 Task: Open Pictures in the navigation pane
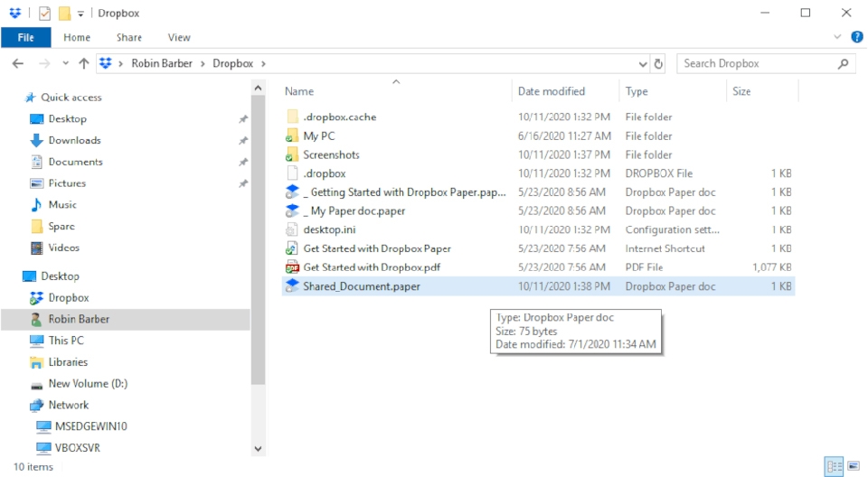click(x=67, y=183)
